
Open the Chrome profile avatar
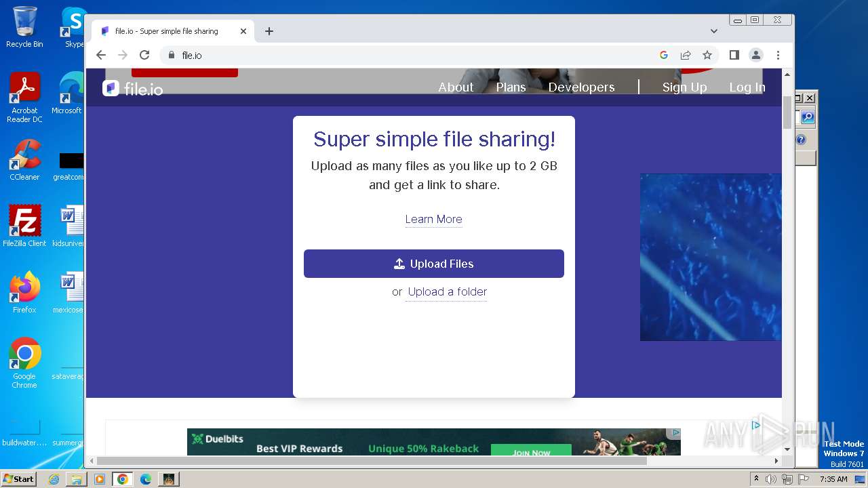point(756,56)
